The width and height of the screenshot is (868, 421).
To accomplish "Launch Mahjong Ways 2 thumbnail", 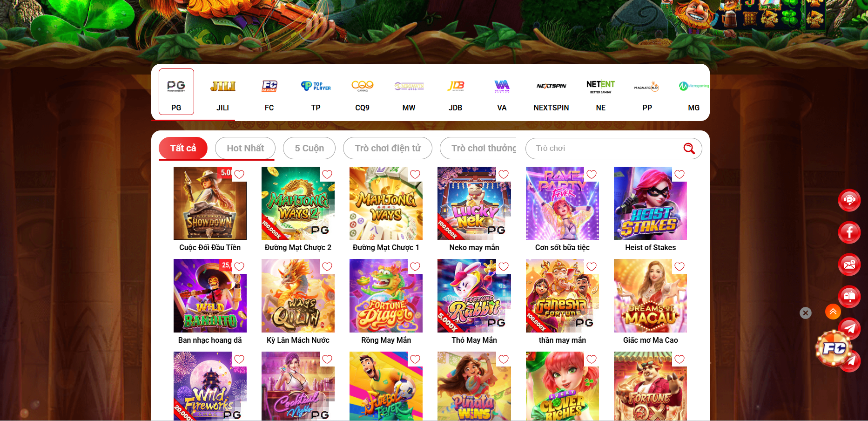I will [298, 203].
